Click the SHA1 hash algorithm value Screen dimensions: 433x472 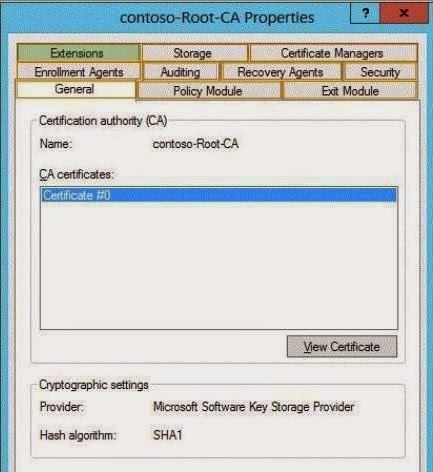point(168,435)
